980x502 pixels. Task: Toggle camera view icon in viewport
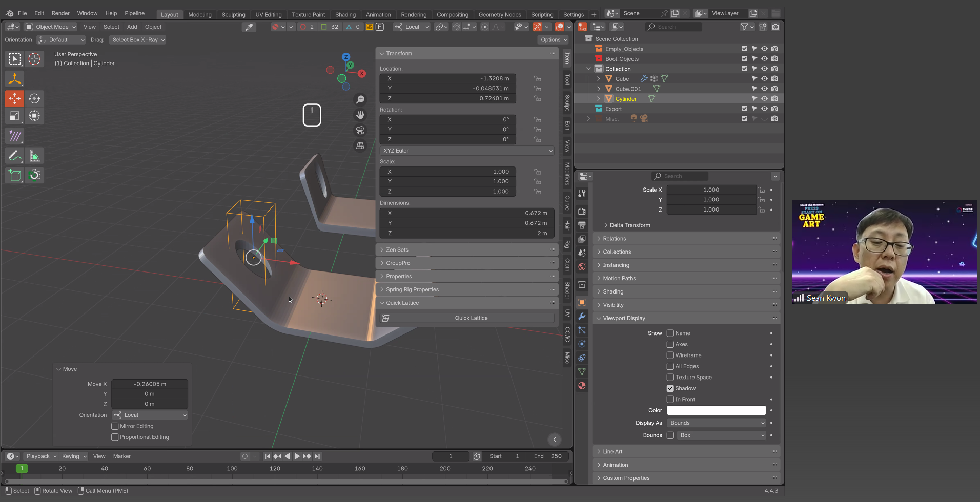coord(360,130)
